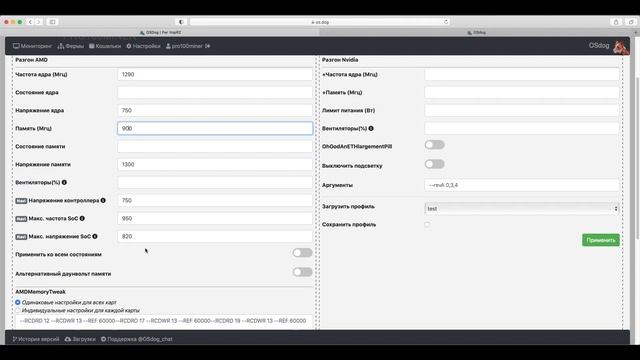Click Напряжение ядра field with 750
The width and height of the screenshot is (640, 360).
pos(215,110)
